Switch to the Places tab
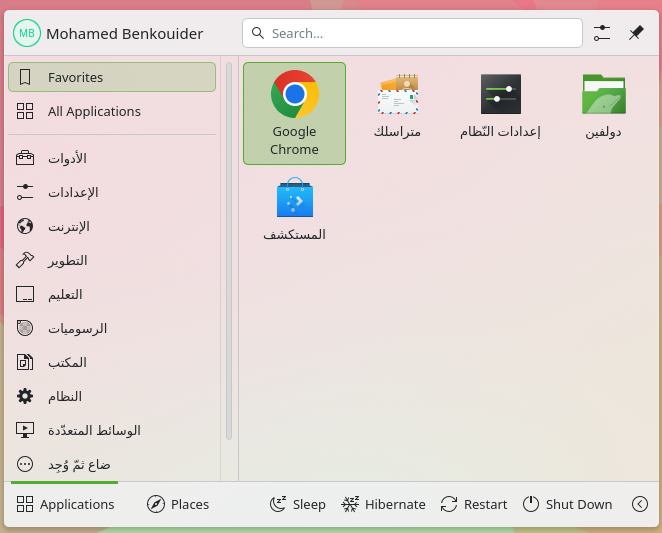The height and width of the screenshot is (533, 662). click(x=178, y=504)
